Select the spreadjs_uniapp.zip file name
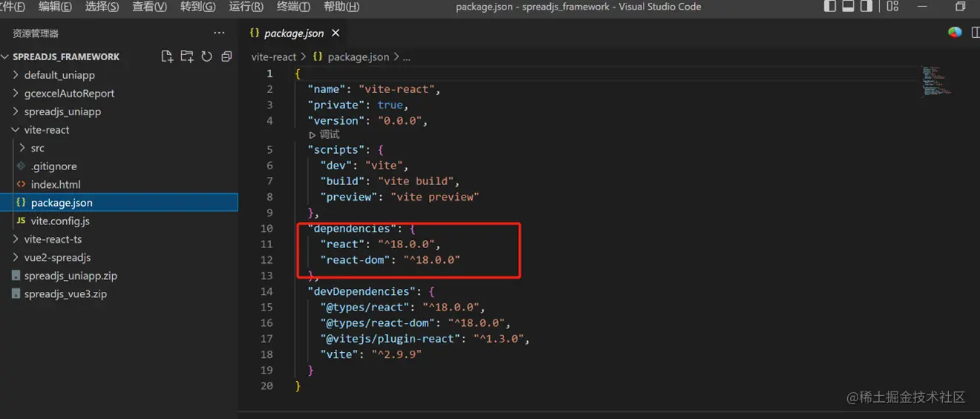The width and height of the screenshot is (980, 419). tap(71, 276)
